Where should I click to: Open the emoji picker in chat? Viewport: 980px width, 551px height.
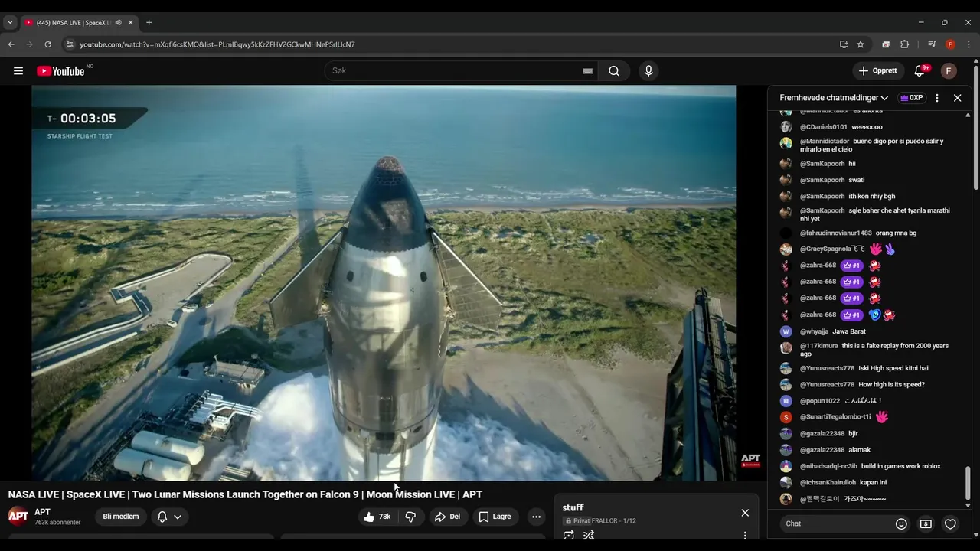pyautogui.click(x=901, y=523)
